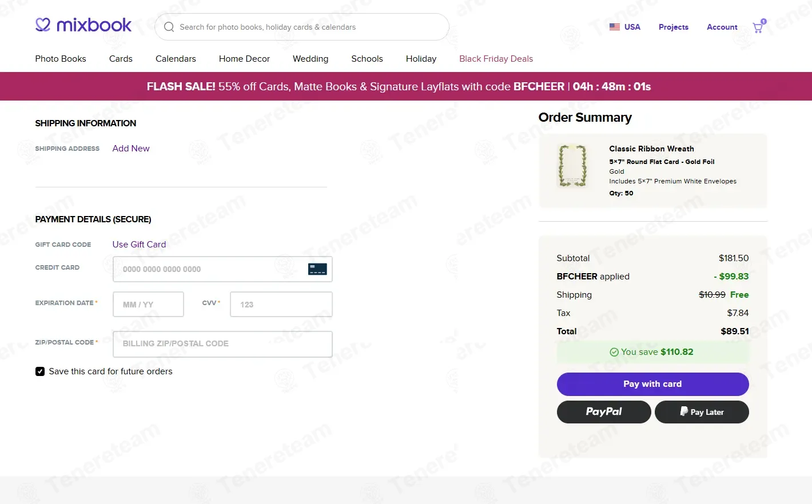Click the search magnifier icon
This screenshot has width=812, height=504.
169,27
